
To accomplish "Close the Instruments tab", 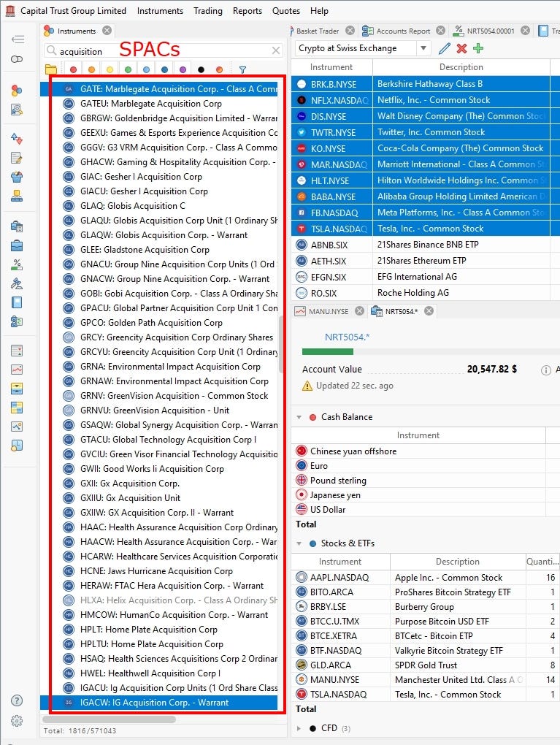I will pyautogui.click(x=107, y=31).
